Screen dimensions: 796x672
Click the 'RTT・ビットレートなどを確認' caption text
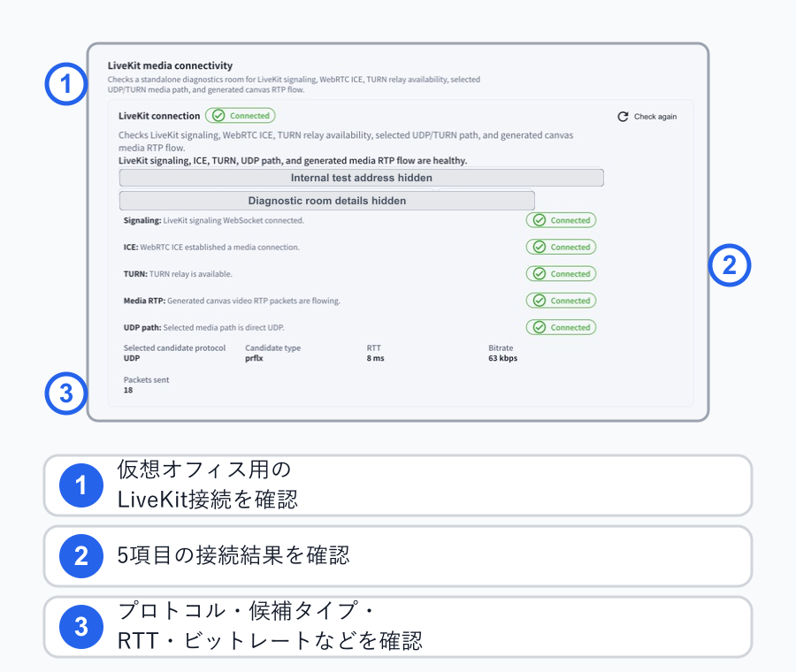pyautogui.click(x=270, y=640)
